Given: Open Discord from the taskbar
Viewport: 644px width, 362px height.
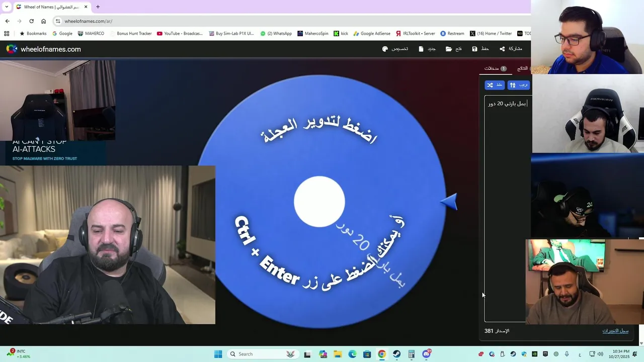Looking at the screenshot, I should point(427,354).
